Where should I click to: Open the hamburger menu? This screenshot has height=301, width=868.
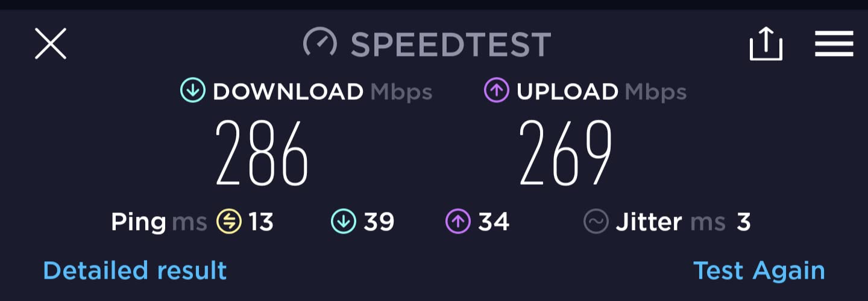834,44
